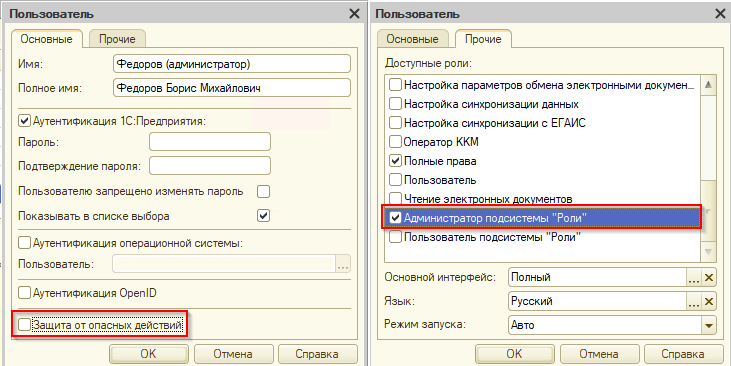Click the Имя input field
This screenshot has height=366, width=731.
(232, 64)
